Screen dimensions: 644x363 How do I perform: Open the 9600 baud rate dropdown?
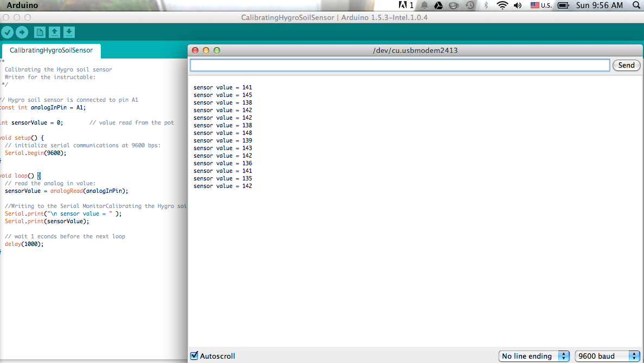pyautogui.click(x=608, y=356)
